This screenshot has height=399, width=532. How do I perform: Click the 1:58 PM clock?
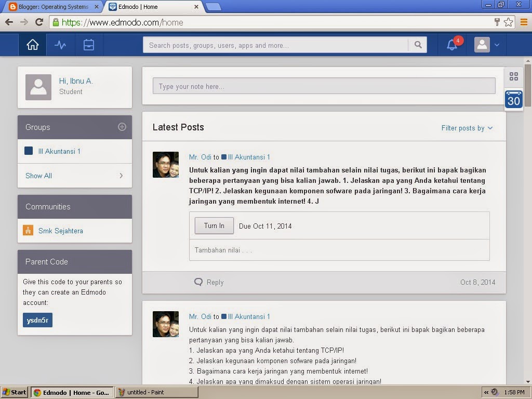[514, 393]
